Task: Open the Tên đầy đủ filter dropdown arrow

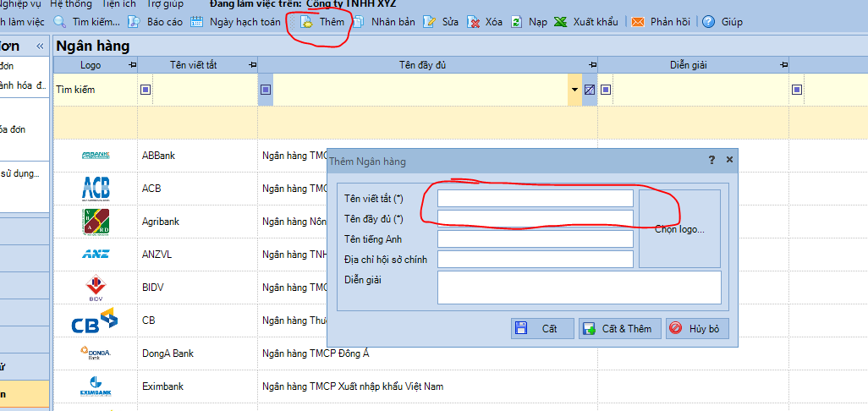Action: coord(574,90)
